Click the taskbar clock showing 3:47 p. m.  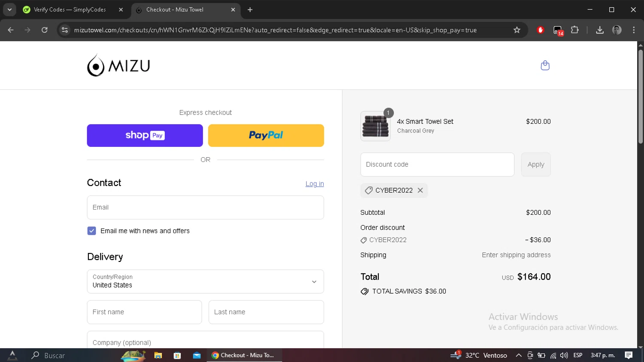pyautogui.click(x=603, y=356)
